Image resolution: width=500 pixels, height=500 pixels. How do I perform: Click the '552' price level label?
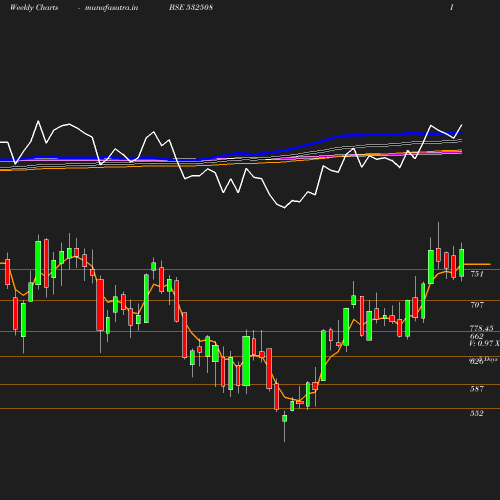point(477,413)
